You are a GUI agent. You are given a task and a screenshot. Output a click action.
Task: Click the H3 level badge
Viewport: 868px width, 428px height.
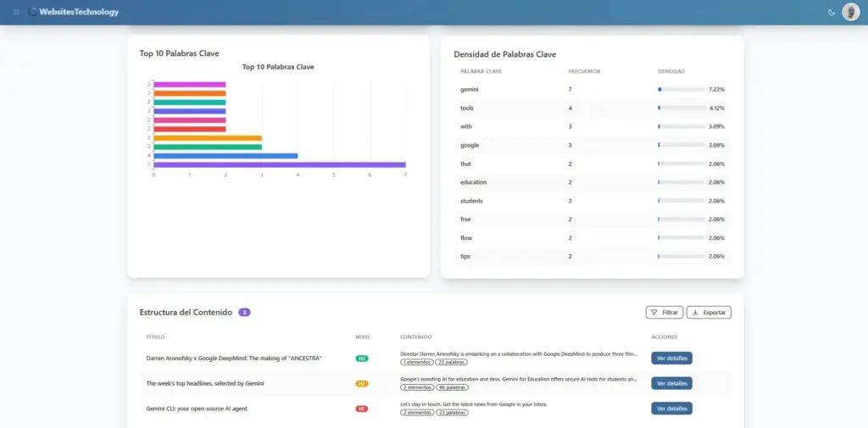362,359
